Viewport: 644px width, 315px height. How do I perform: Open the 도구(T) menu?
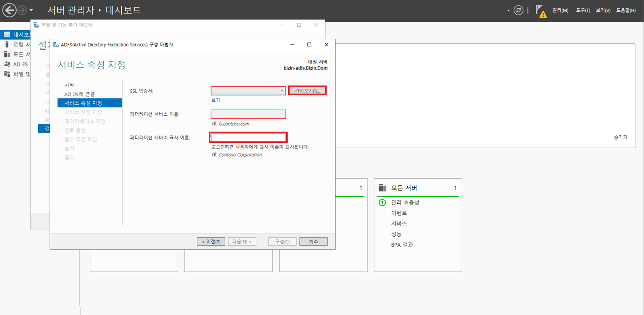click(583, 10)
